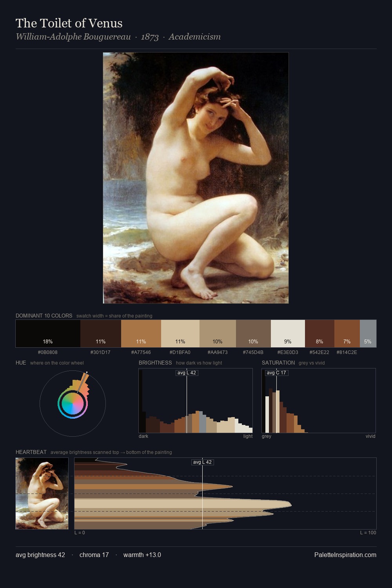Click 'warmth +13.0' in footer

(142, 555)
